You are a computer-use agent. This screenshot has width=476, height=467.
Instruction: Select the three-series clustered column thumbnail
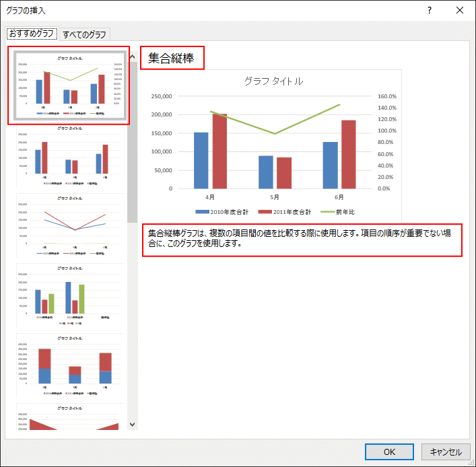[70, 295]
